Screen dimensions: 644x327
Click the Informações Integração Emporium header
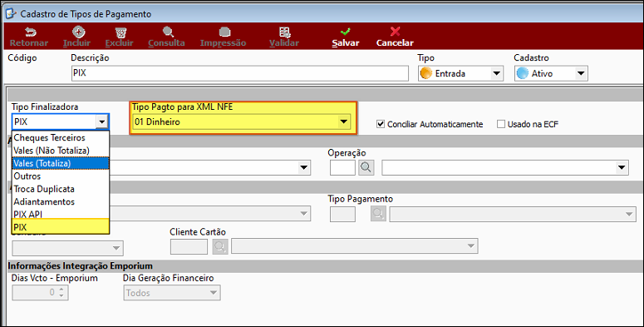[80, 265]
